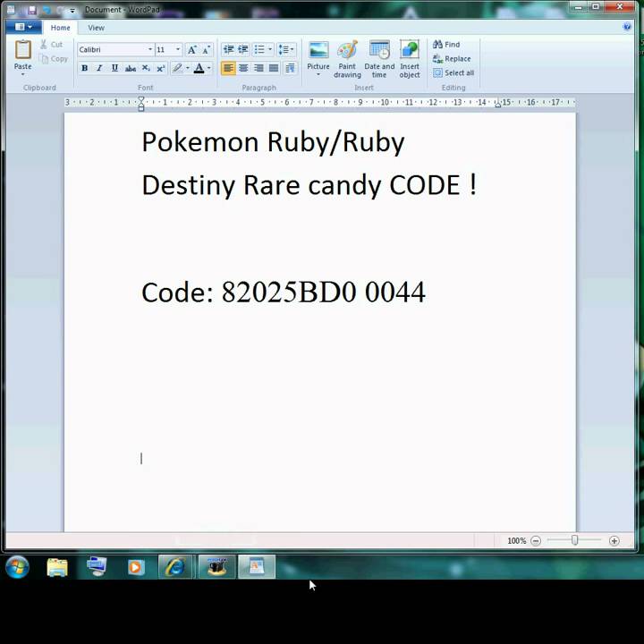This screenshot has width=644, height=644.
Task: Open the list style dropdown arrow
Action: [x=270, y=50]
